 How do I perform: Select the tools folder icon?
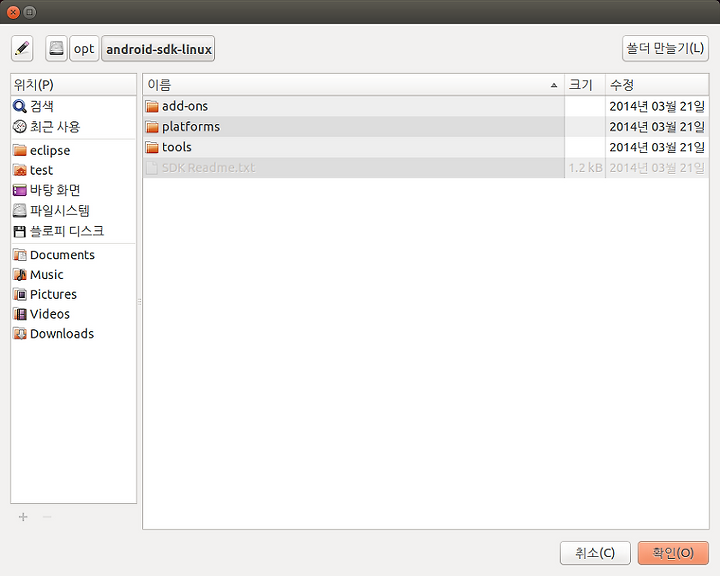coord(152,147)
